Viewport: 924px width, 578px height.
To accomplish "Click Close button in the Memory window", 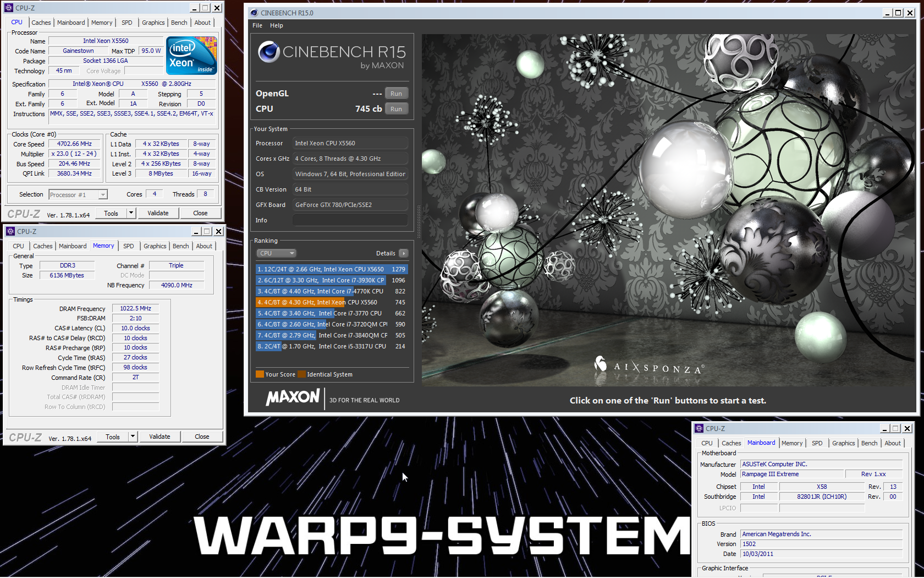I will [x=202, y=437].
